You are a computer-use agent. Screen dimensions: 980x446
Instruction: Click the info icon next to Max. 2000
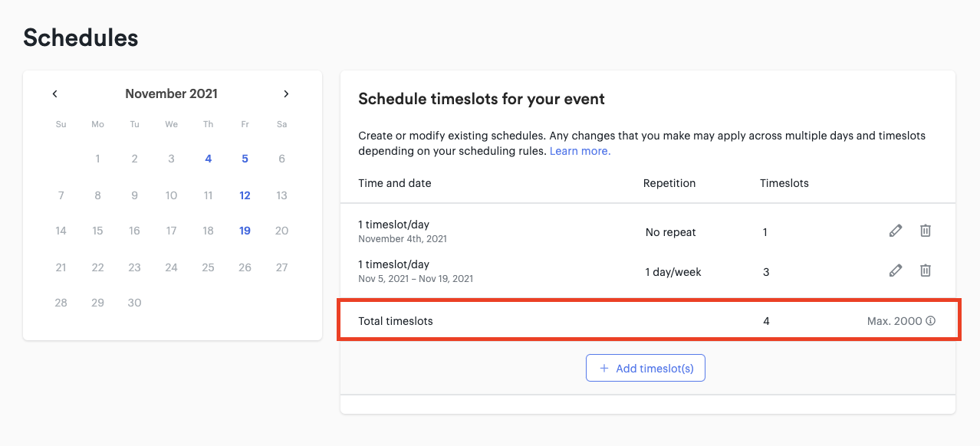931,321
